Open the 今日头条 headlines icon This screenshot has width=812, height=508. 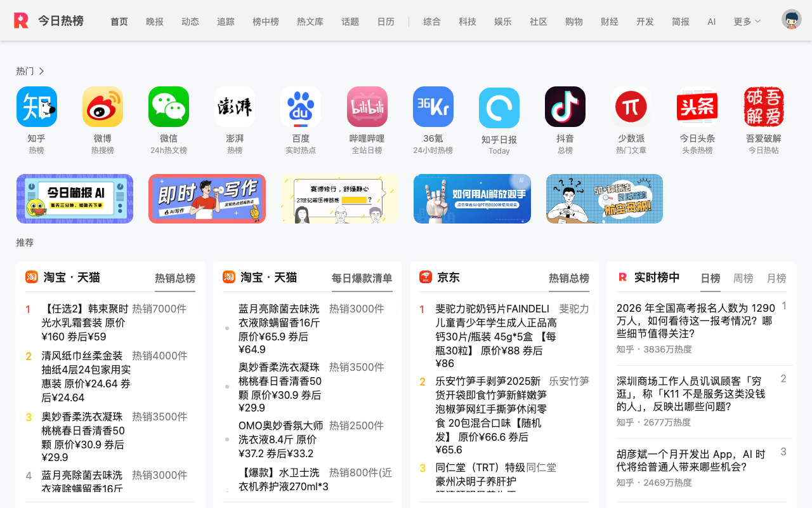[x=697, y=107]
